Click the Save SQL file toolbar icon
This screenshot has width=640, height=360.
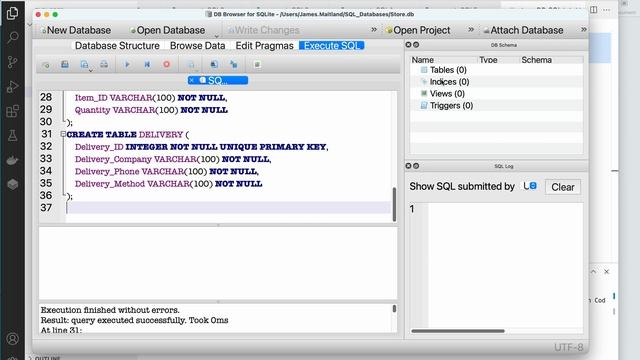point(84,64)
